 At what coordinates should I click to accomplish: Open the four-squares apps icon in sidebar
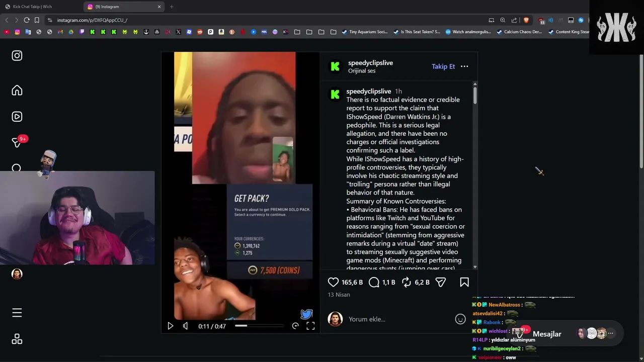point(17,339)
